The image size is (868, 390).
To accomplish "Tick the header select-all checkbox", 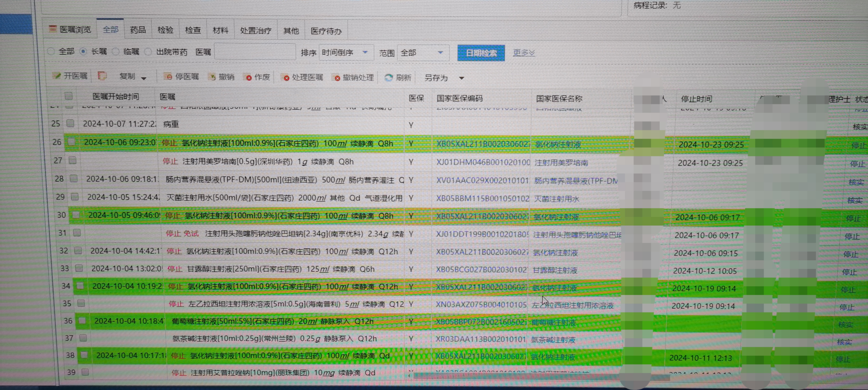I will pyautogui.click(x=68, y=96).
